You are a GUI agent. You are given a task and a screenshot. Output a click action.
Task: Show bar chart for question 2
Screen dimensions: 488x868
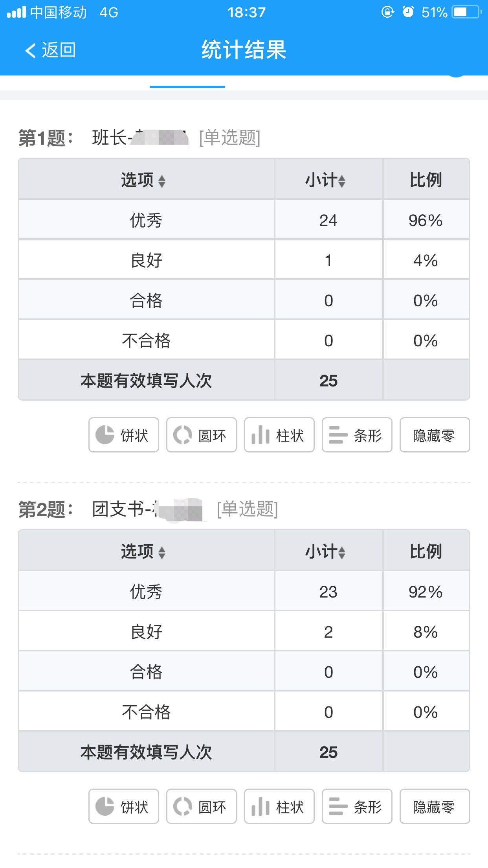pos(357,806)
